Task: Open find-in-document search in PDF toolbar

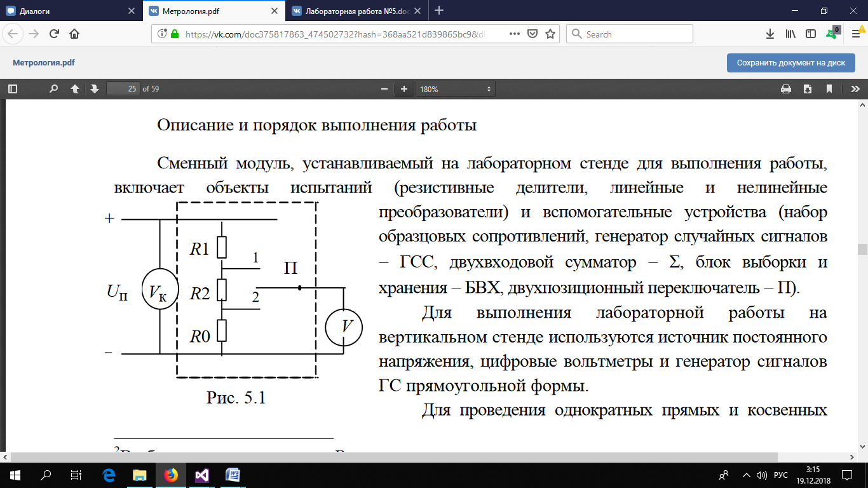Action: click(x=54, y=89)
